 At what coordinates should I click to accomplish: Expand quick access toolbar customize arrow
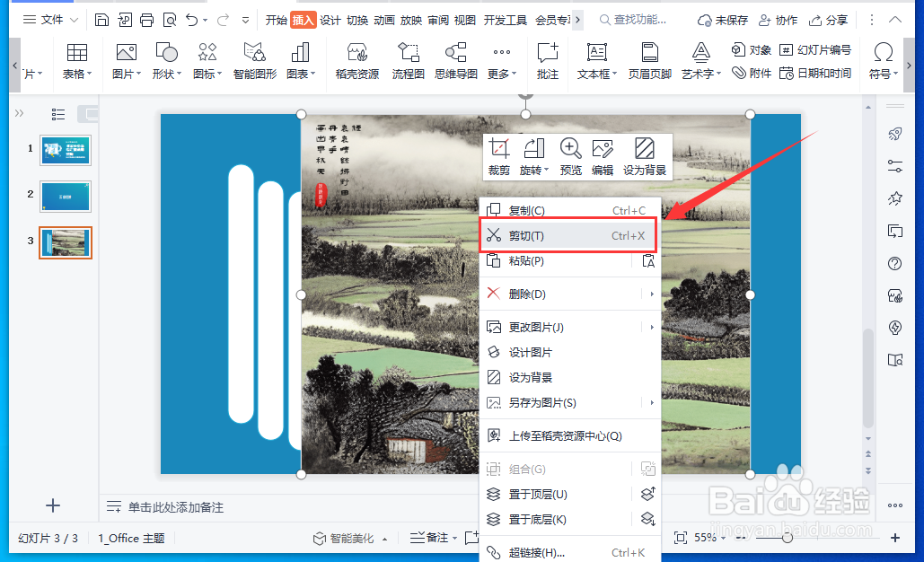245,21
